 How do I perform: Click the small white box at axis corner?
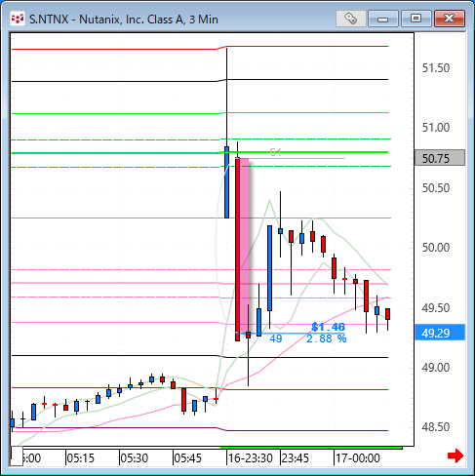click(17, 456)
